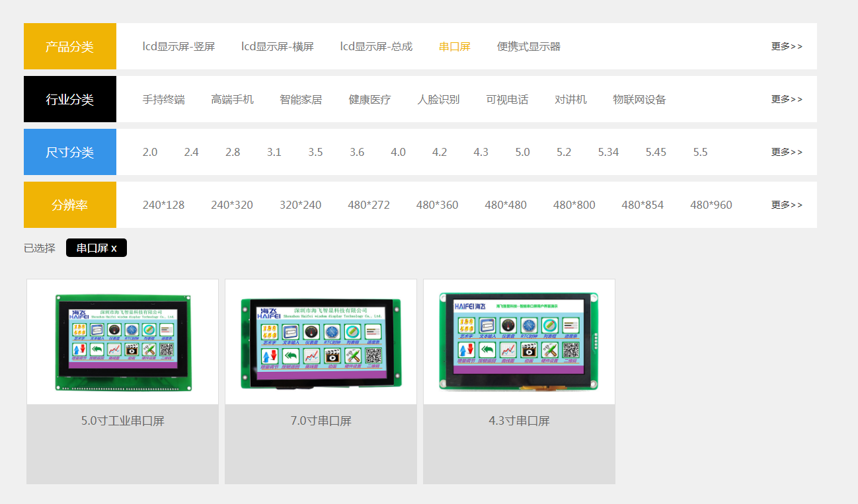This screenshot has width=858, height=504.
Task: Expand more industry categories with 更多>>
Action: coord(786,99)
